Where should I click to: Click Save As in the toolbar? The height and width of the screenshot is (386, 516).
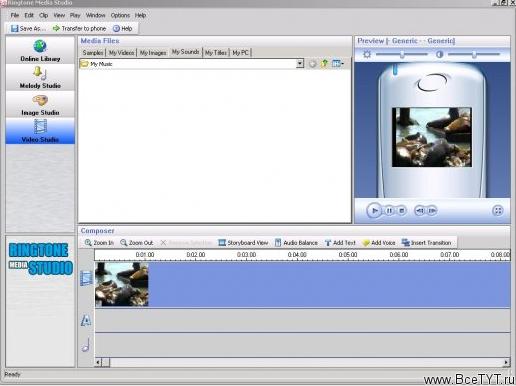pyautogui.click(x=28, y=29)
